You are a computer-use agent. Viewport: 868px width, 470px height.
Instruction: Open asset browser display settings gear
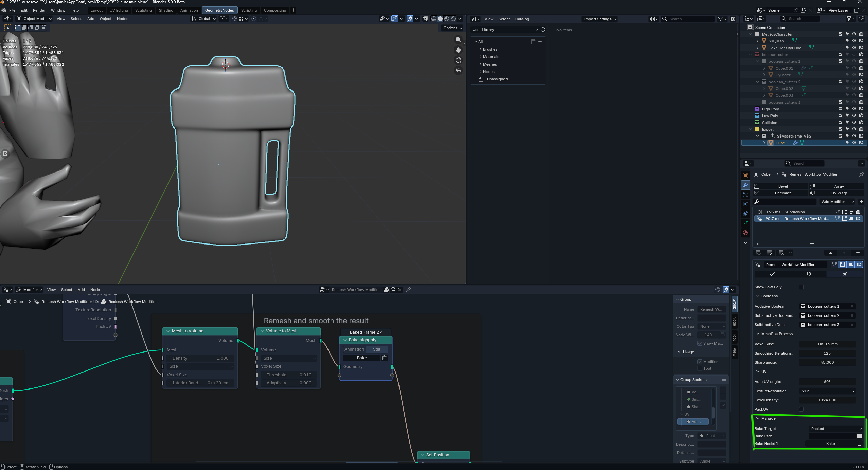(733, 19)
